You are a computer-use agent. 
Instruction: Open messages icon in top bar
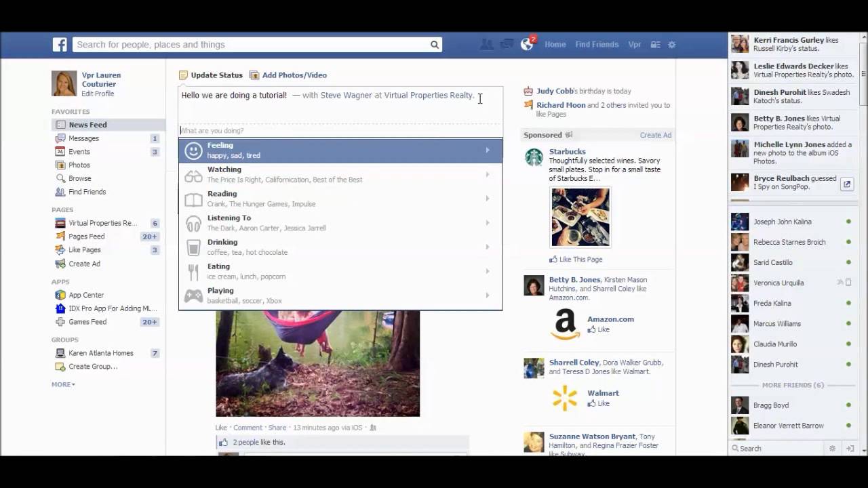[x=507, y=45]
